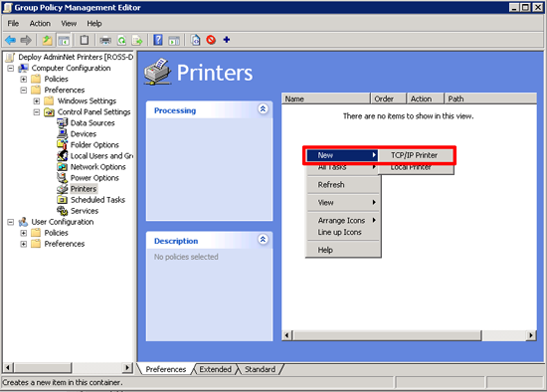Expand the Windows Settings node
Image resolution: width=547 pixels, height=392 pixels.
[37, 101]
